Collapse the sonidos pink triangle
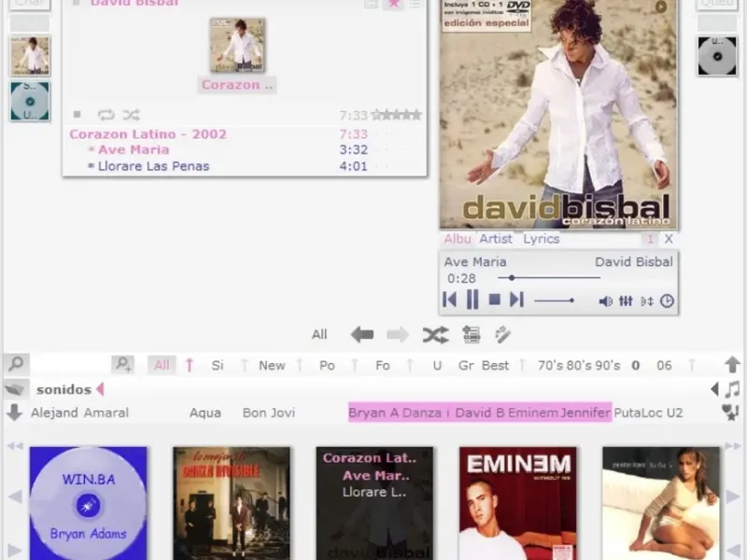Image resolution: width=747 pixels, height=560 pixels. click(x=100, y=389)
